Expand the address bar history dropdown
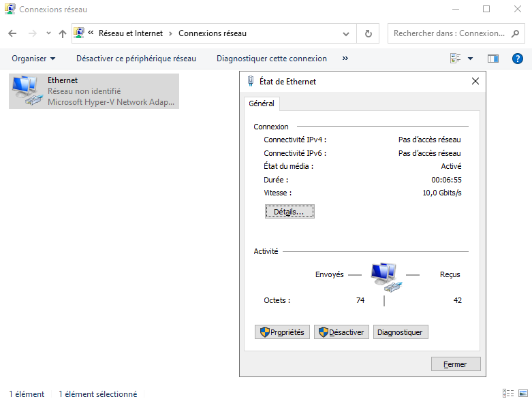The image size is (532, 401). [346, 33]
